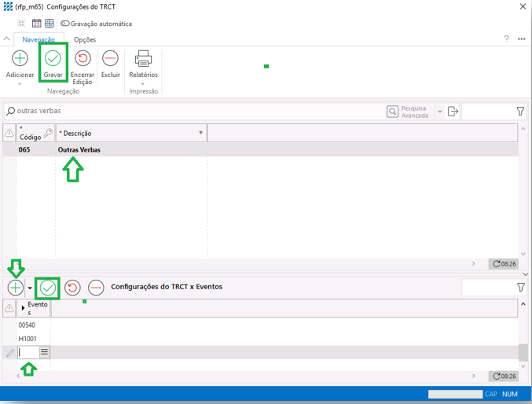The width and height of the screenshot is (532, 404).
Task: Confirm the event row with the green check
Action: click(x=48, y=288)
